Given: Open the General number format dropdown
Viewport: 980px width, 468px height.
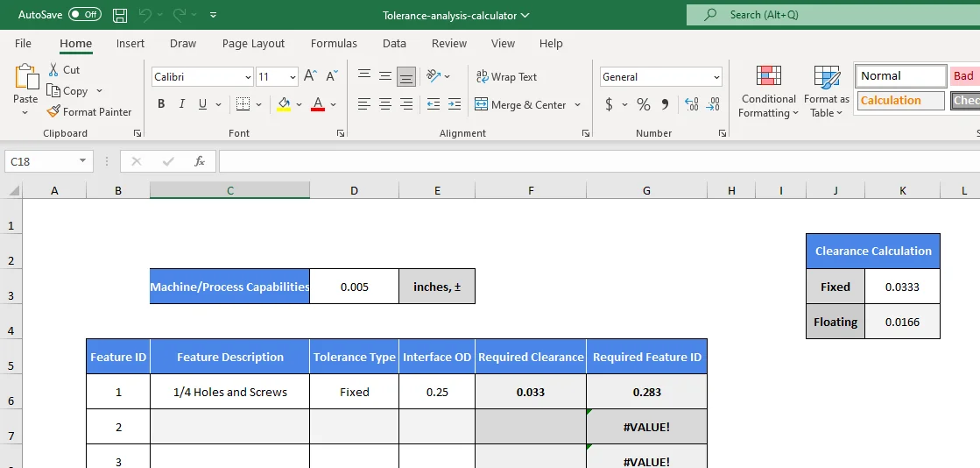Looking at the screenshot, I should [716, 77].
